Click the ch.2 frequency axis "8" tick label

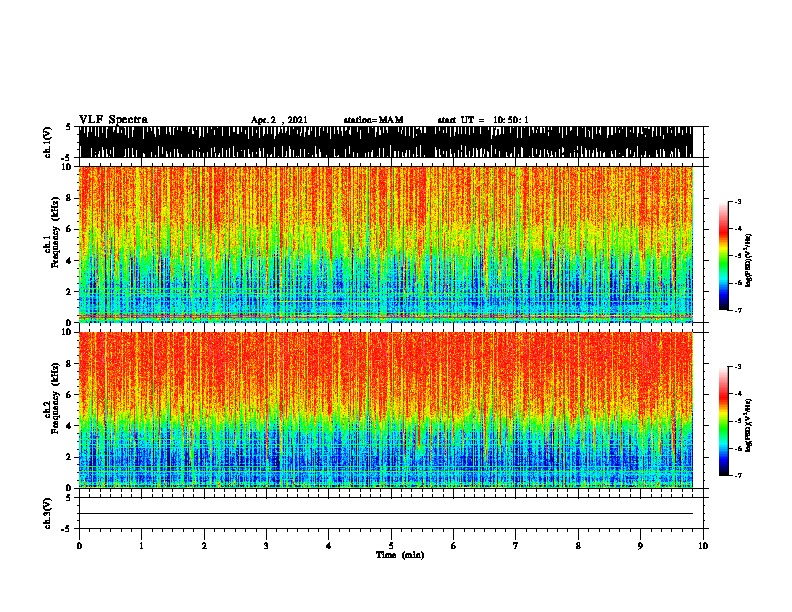coord(70,364)
